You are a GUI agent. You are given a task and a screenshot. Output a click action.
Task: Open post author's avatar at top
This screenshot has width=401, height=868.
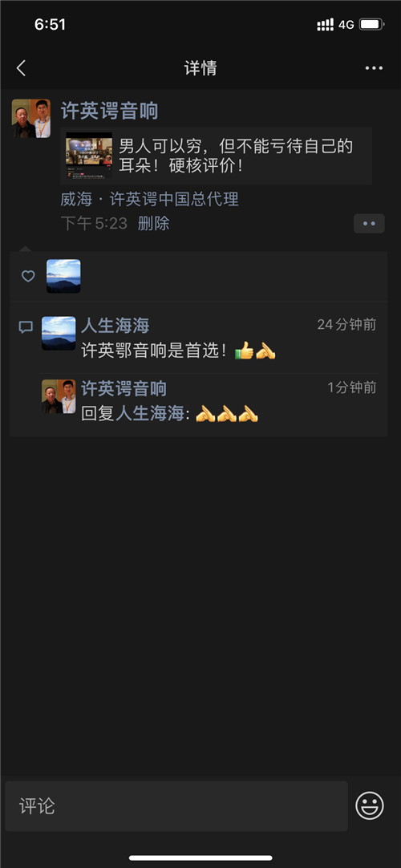click(x=31, y=119)
